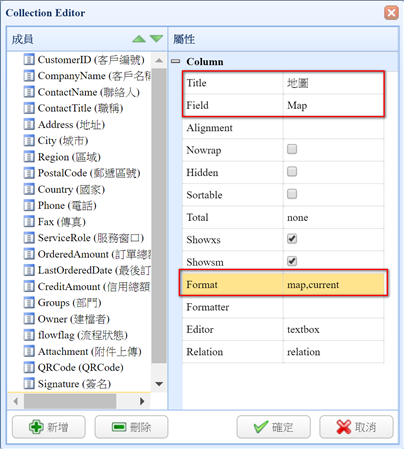The width and height of the screenshot is (404, 449).
Task: Click the 刪除 delete button
Action: point(131,427)
